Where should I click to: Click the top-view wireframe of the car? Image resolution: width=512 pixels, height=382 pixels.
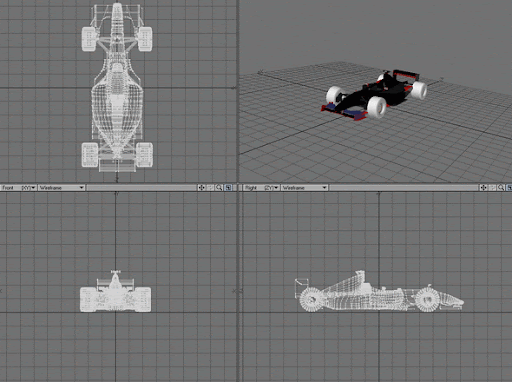[117, 87]
